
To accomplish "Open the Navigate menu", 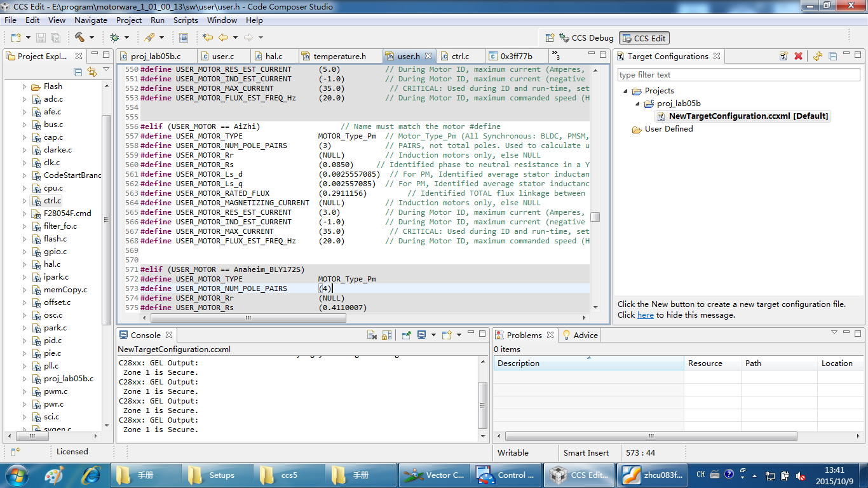I will tap(91, 20).
